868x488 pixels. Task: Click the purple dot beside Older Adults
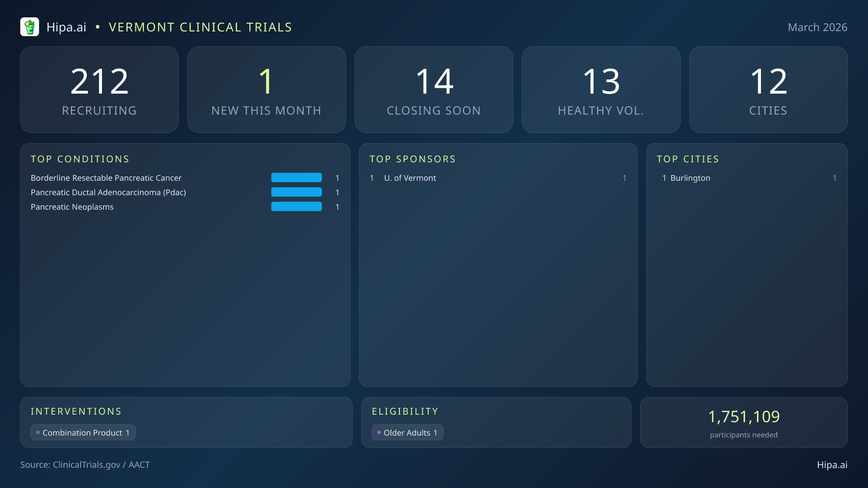pos(379,432)
